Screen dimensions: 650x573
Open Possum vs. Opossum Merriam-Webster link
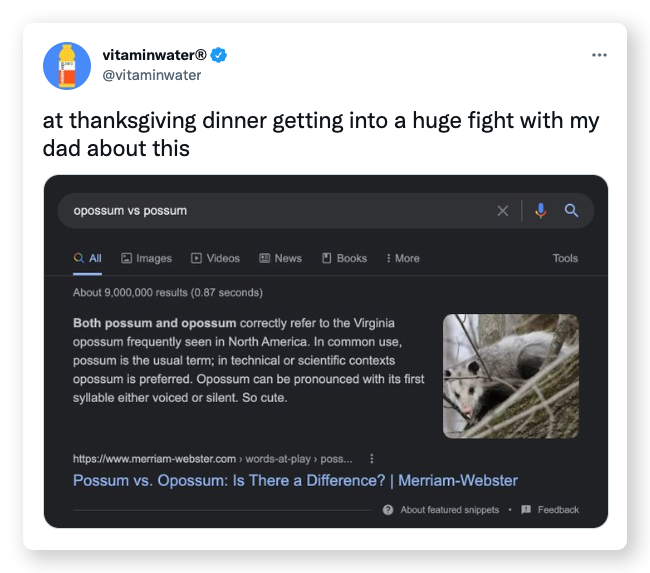coord(295,481)
